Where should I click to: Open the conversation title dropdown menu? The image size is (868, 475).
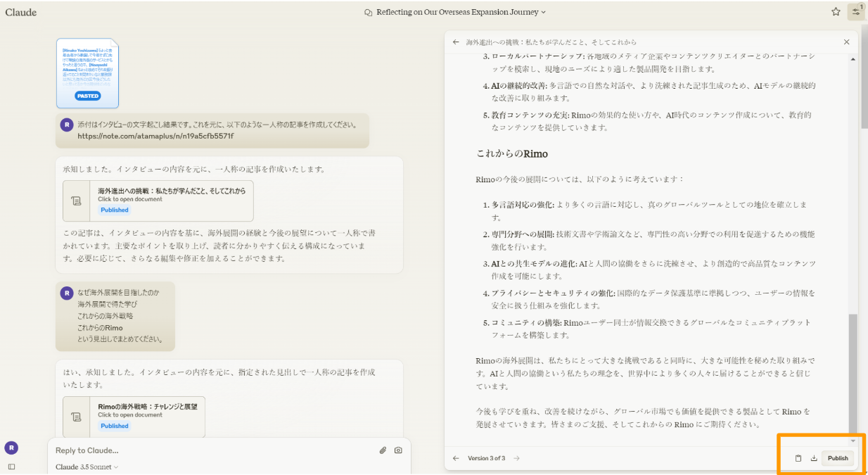456,12
